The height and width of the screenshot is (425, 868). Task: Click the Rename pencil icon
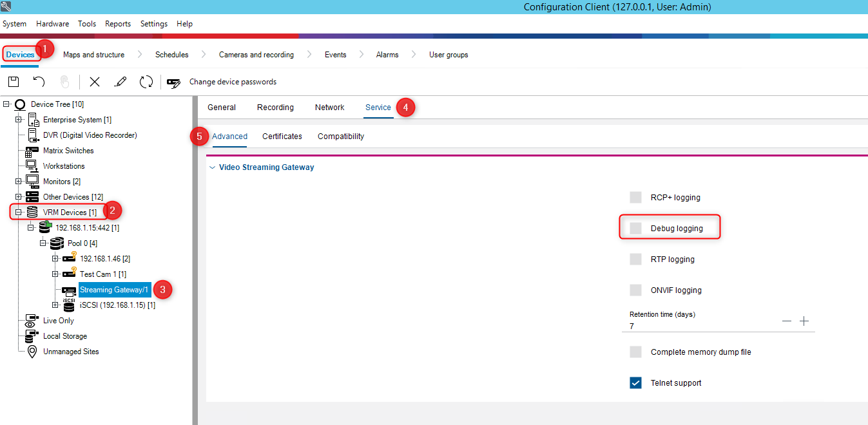tap(121, 82)
